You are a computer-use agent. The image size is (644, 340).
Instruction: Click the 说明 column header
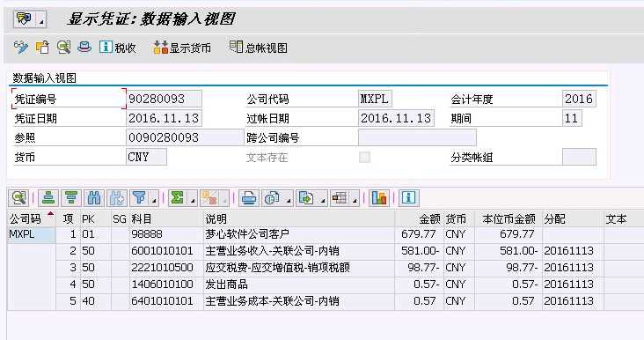tap(299, 218)
